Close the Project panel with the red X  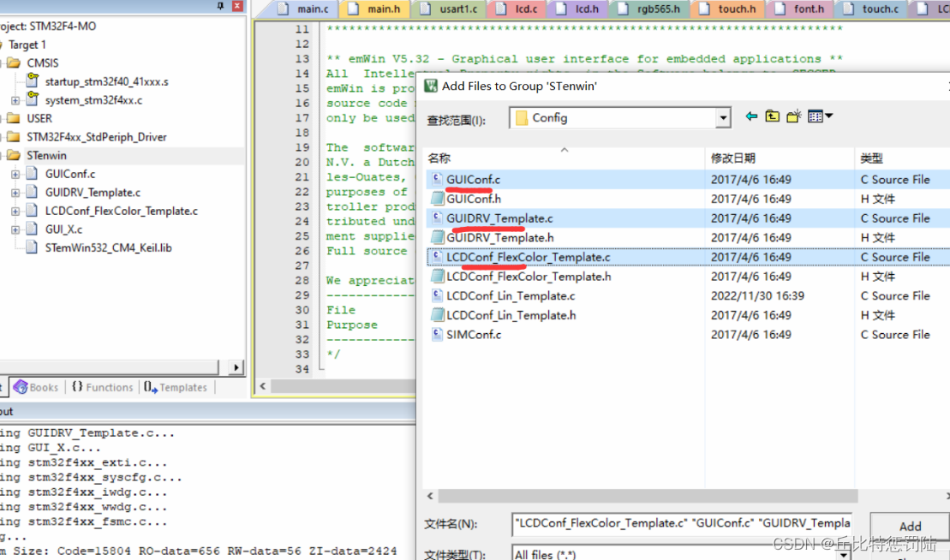coord(237,5)
